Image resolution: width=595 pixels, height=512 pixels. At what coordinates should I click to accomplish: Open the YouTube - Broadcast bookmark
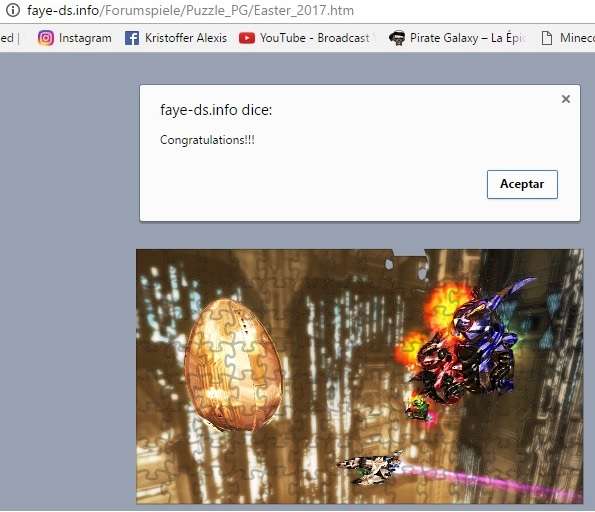point(315,38)
